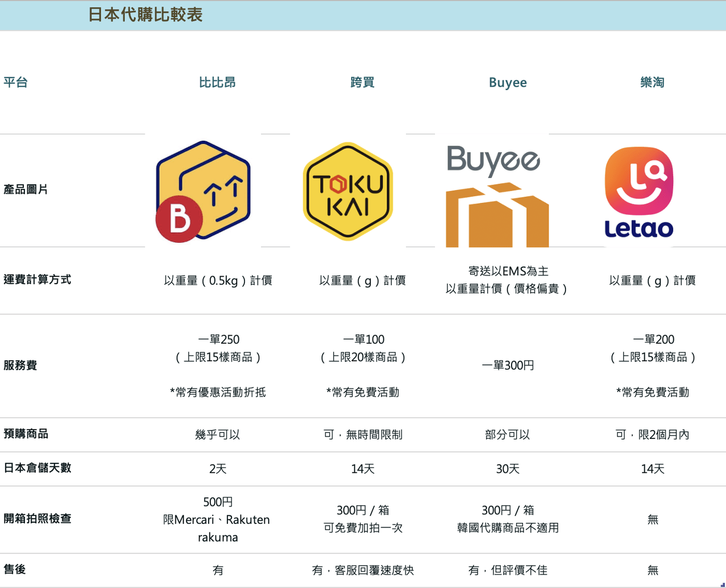Click the 30天 storage days cell

[x=508, y=469]
